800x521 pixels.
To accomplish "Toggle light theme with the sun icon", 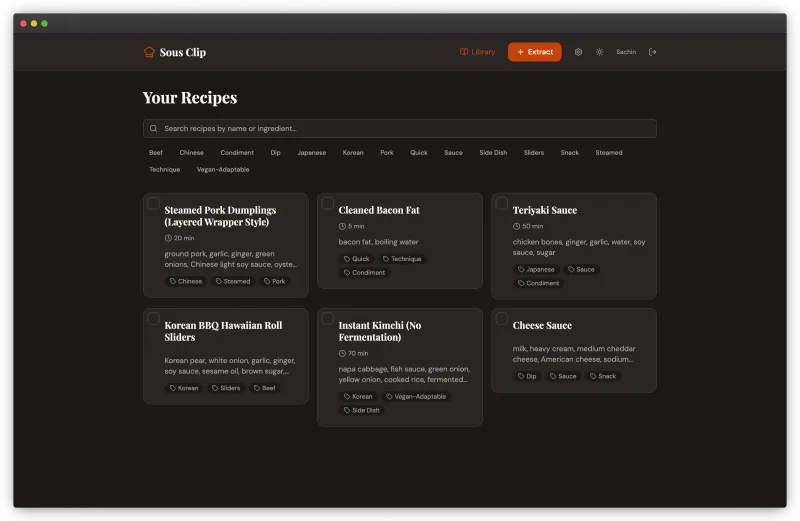I will (x=599, y=52).
